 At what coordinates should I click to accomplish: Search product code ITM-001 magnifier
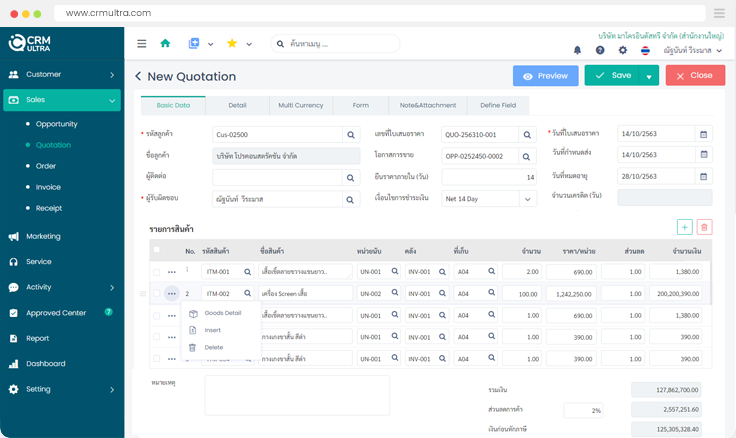247,272
